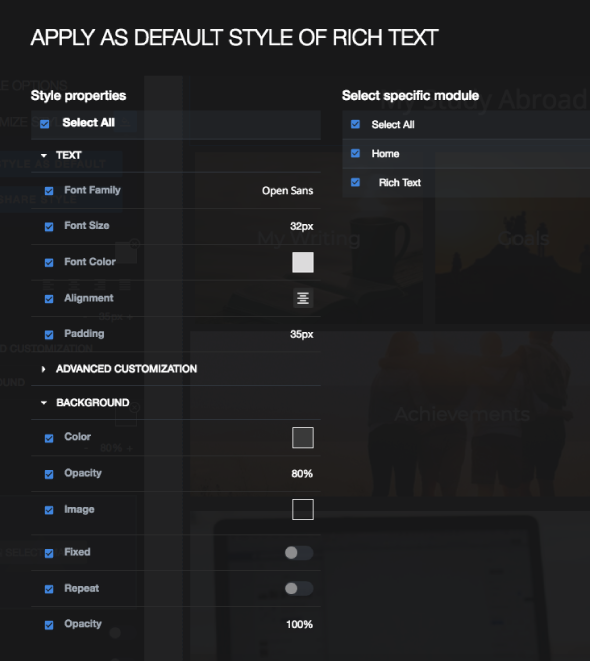The width and height of the screenshot is (590, 661).
Task: Uncheck the 80% Opacity checkbox
Action: click(x=49, y=474)
